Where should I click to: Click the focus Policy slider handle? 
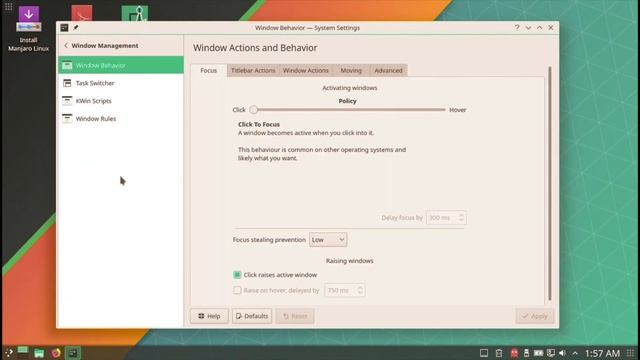click(253, 110)
